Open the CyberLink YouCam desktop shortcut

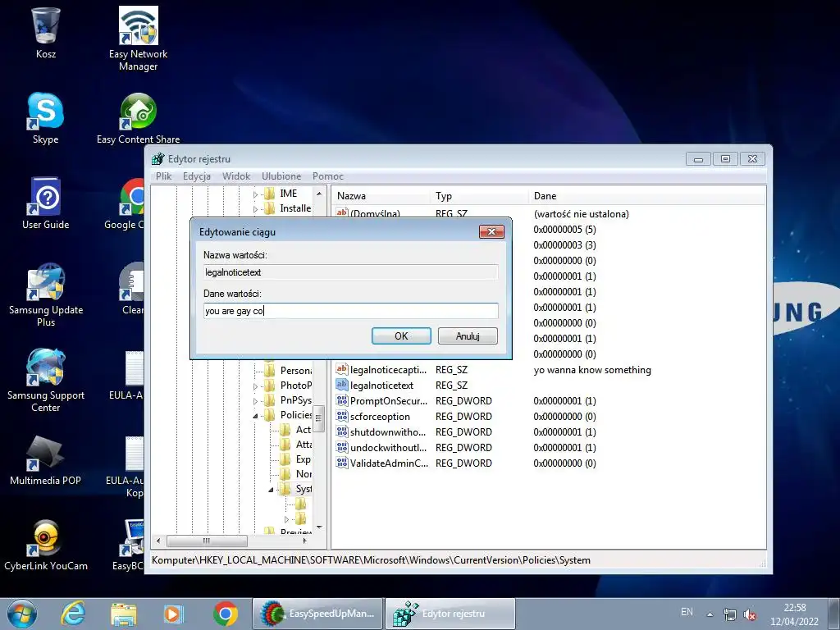[x=46, y=546]
